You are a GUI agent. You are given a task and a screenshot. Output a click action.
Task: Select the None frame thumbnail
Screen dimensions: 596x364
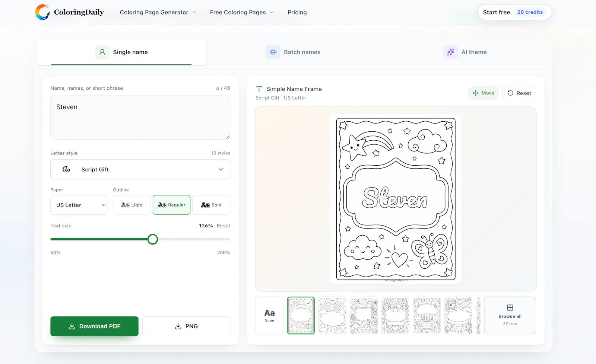pos(269,316)
